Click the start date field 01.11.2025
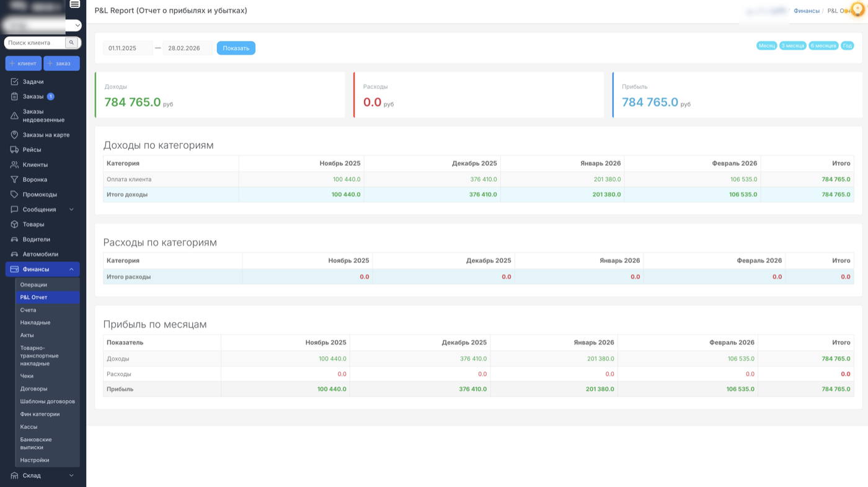The image size is (868, 487). [128, 48]
